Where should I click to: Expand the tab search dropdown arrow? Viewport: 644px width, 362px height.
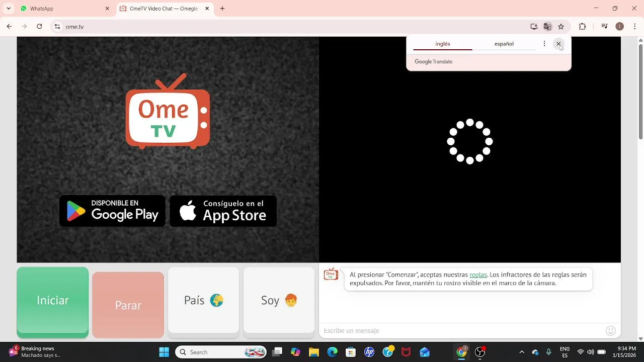(8, 9)
